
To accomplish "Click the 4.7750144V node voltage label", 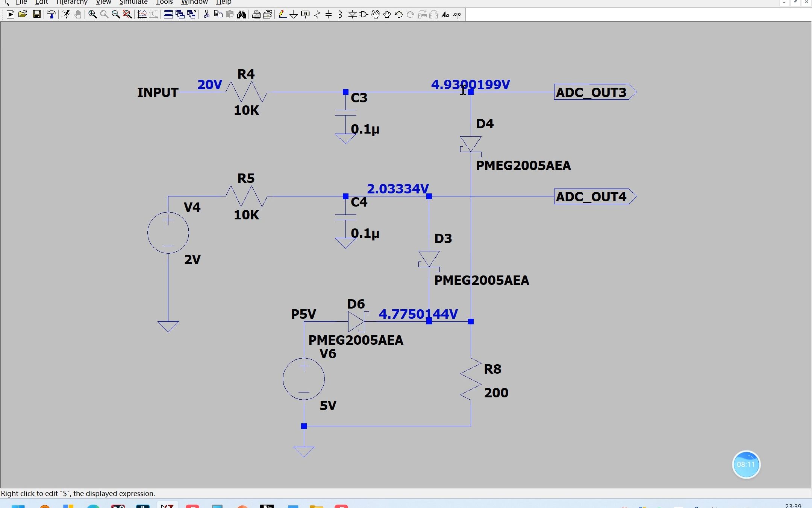I will click(418, 314).
